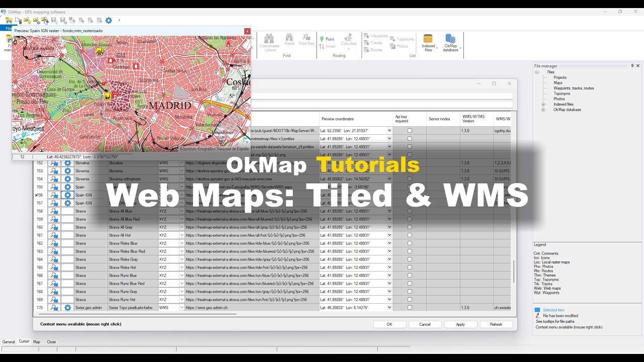Viewport: 644px width, 362px height.
Task: Toggle Api key checkbox for Strava Runs Hot row
Action: pyautogui.click(x=410, y=300)
